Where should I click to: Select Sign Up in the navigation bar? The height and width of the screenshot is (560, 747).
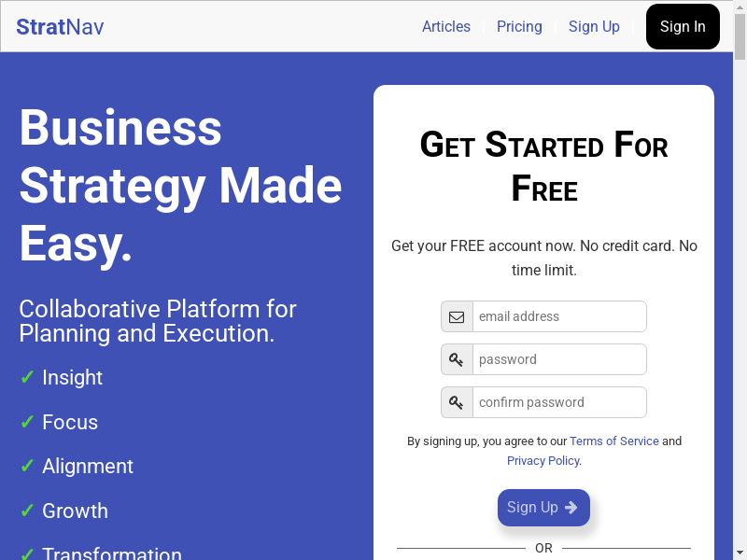tap(594, 27)
